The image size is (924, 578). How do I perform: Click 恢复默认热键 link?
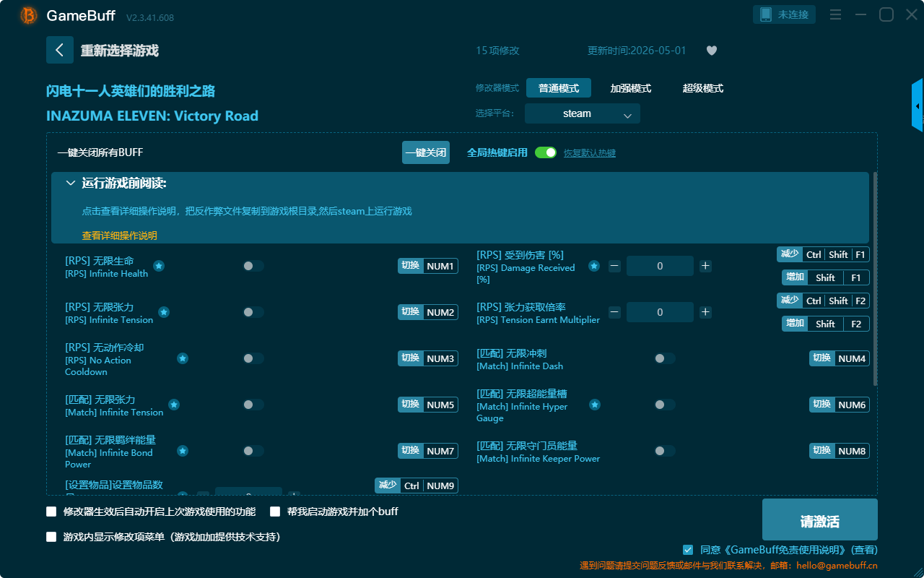(x=590, y=153)
